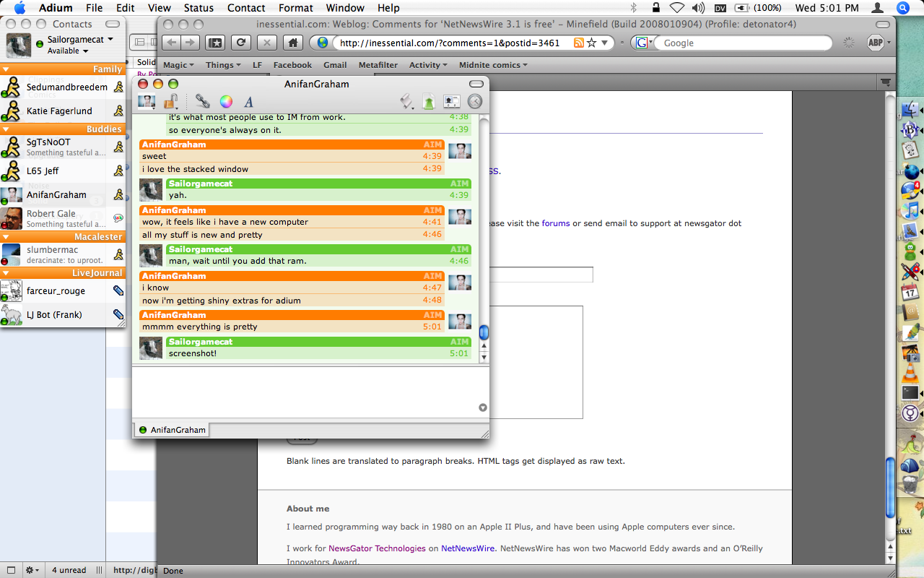This screenshot has width=924, height=578.
Task: Open Google search engine selector
Action: 642,43
